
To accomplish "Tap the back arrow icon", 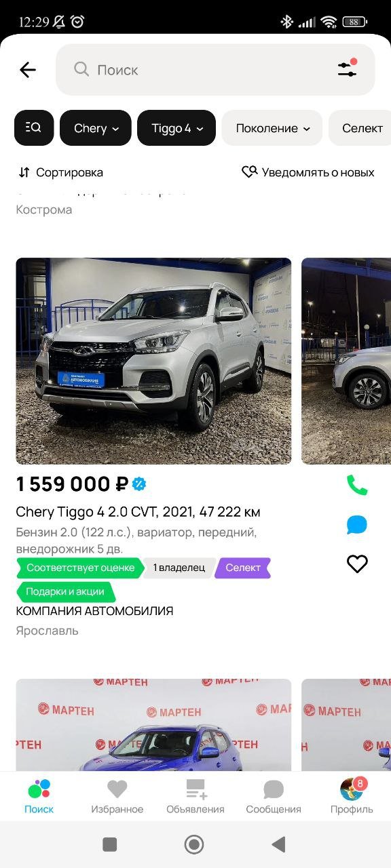I will tap(28, 70).
